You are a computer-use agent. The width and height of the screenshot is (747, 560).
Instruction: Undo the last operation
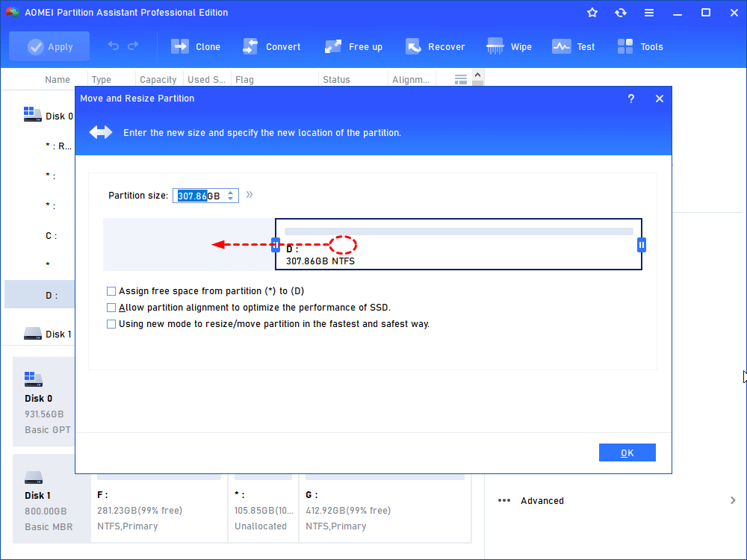(114, 46)
